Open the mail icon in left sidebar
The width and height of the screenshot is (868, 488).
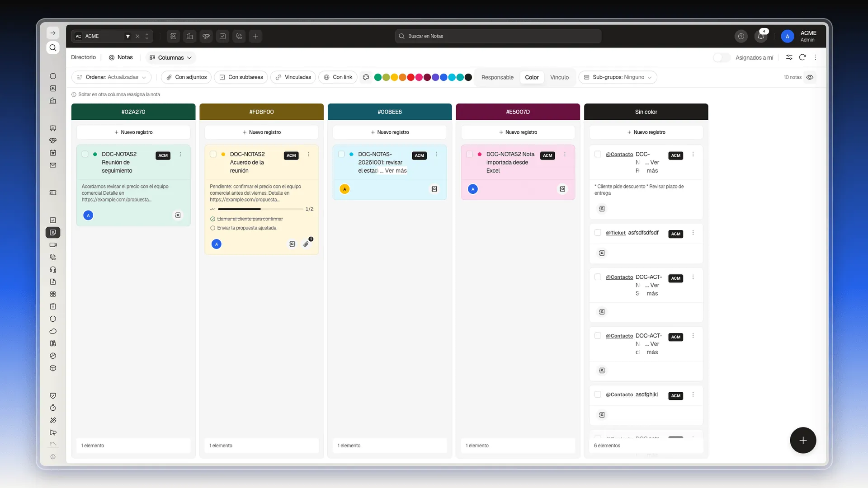click(53, 165)
